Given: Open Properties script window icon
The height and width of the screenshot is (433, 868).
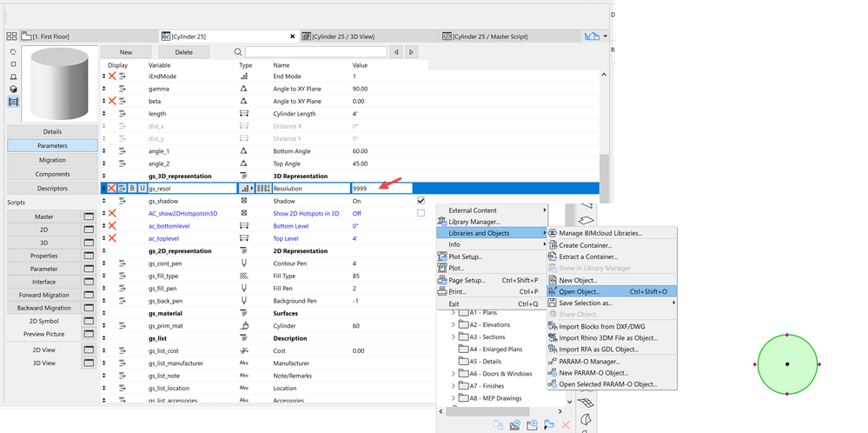Looking at the screenshot, I should [89, 256].
